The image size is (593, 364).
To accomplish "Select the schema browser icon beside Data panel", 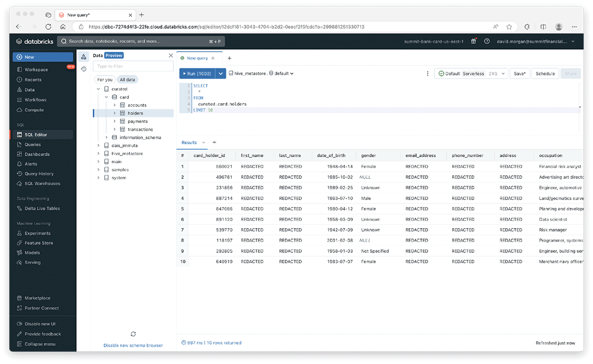I will pyautogui.click(x=84, y=57).
